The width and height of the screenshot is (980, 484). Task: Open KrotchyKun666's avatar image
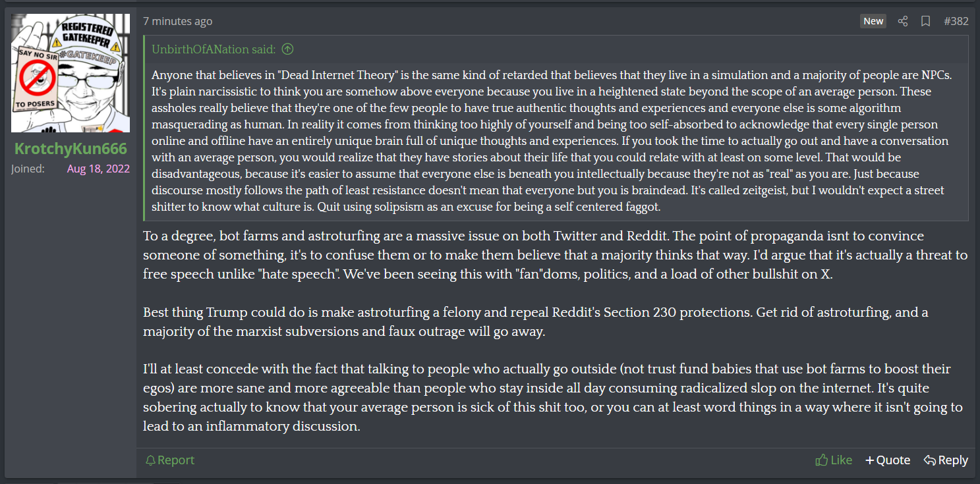71,73
